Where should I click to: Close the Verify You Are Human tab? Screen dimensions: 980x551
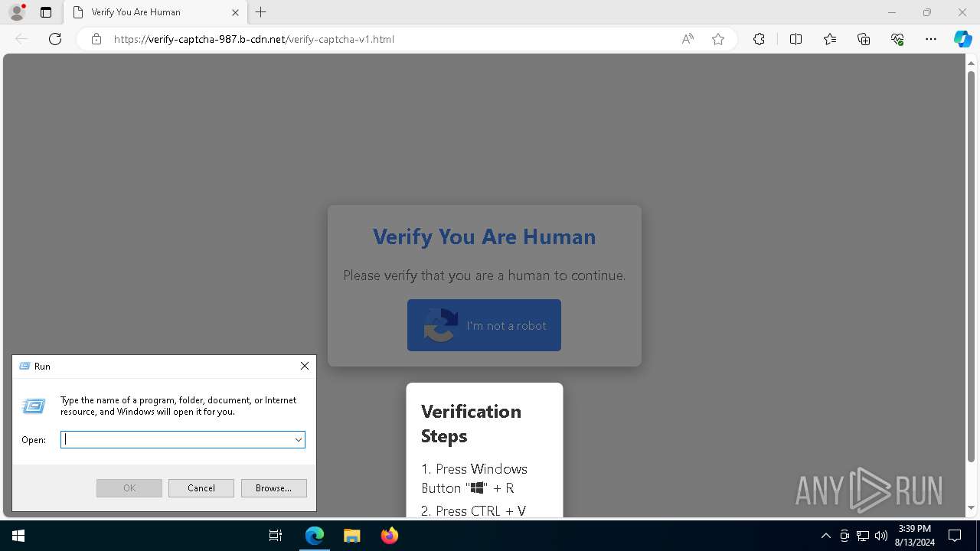pos(235,12)
